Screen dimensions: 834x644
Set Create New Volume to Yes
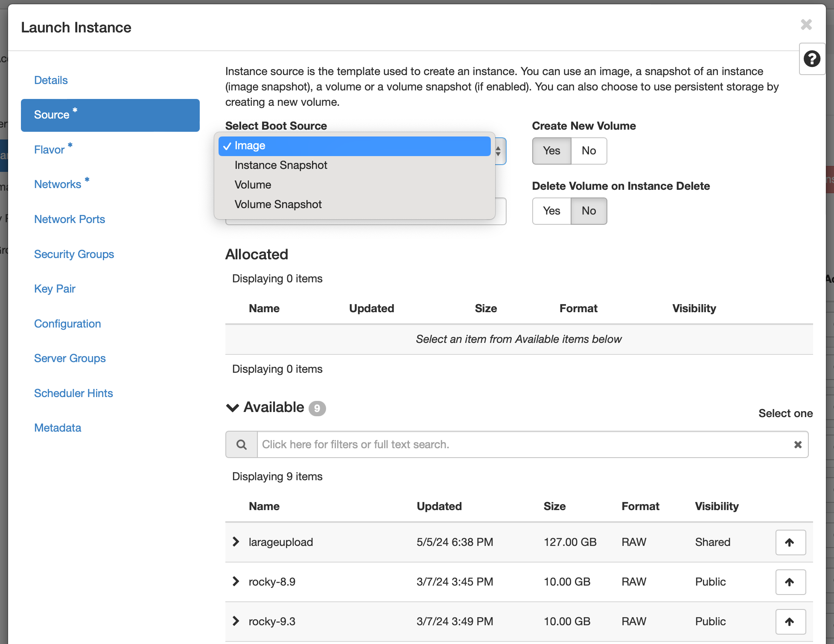pyautogui.click(x=551, y=151)
